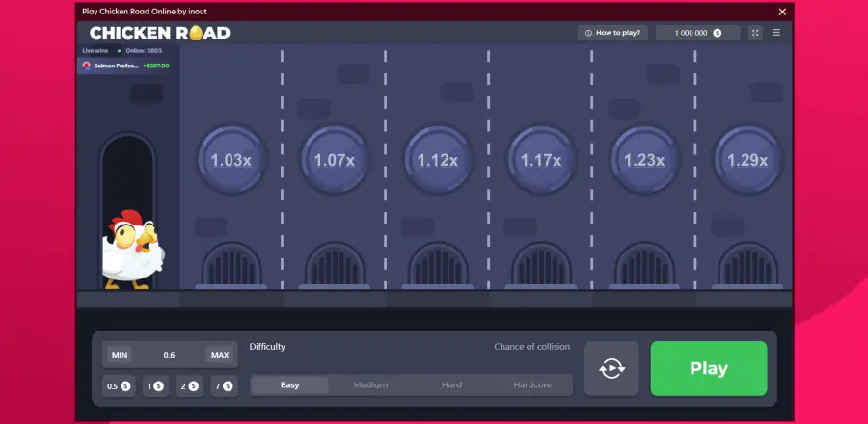The width and height of the screenshot is (868, 424).
Task: Open the Live wins tab
Action: point(95,51)
